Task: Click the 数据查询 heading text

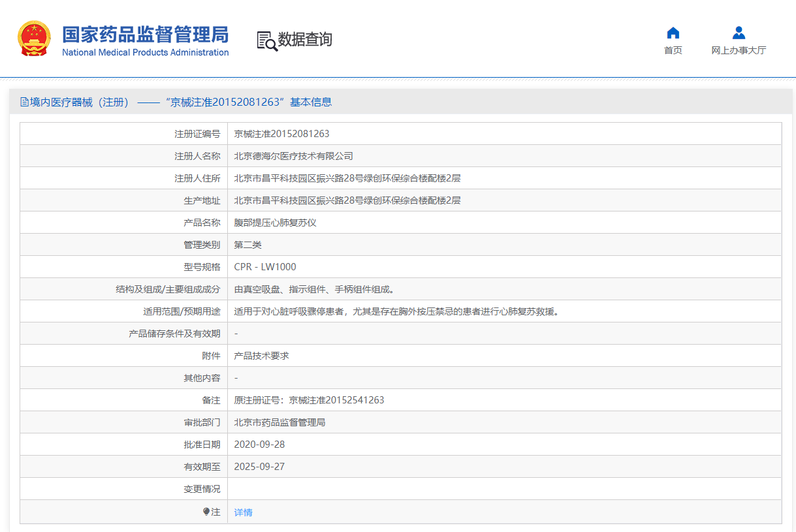Action: tap(305, 40)
